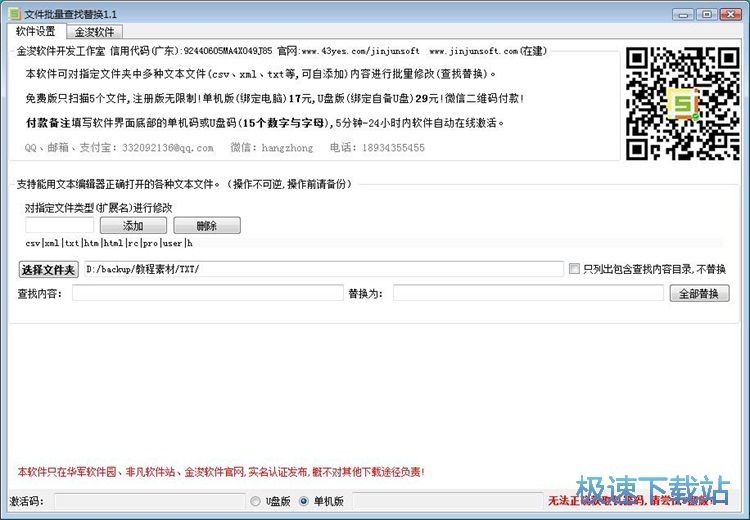Click the 对指定文件类型(扩展名)进行修改 label
The height and width of the screenshot is (520, 750).
(x=99, y=208)
